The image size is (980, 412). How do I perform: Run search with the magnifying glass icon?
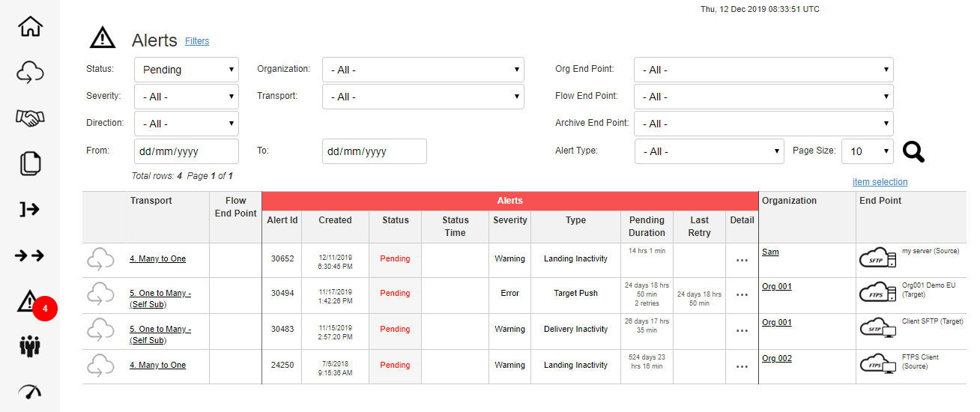913,152
